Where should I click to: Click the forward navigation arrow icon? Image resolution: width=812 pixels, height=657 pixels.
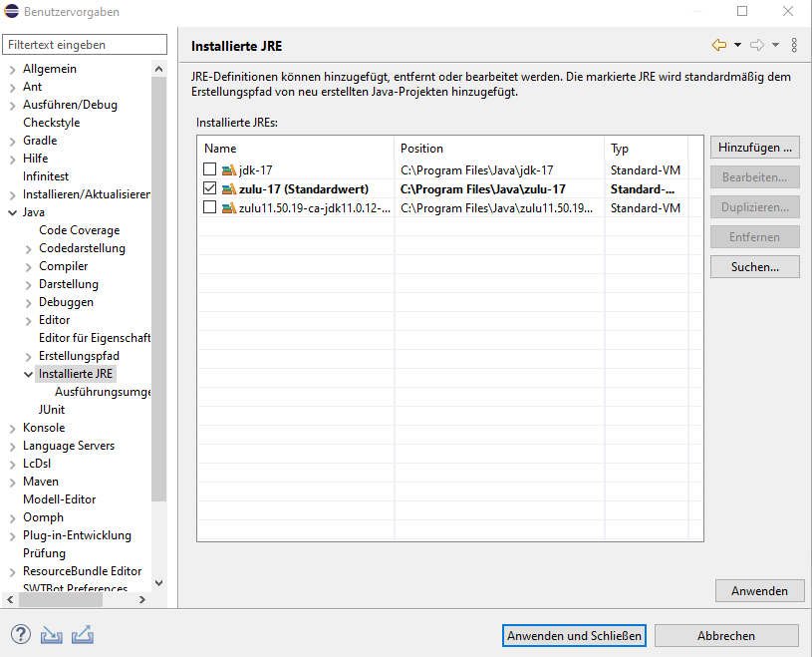[x=757, y=45]
